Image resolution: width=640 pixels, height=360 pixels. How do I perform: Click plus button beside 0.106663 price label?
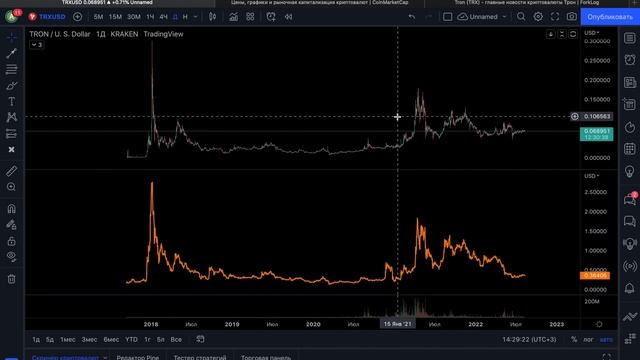(x=575, y=116)
